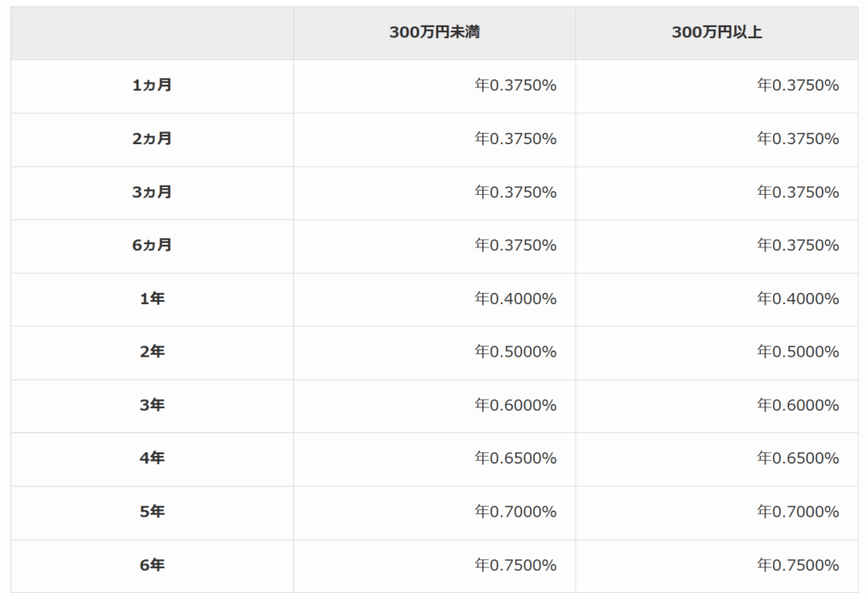Click the 300万円未満 column header
Viewport: 868px width, 593px height.
tap(435, 33)
